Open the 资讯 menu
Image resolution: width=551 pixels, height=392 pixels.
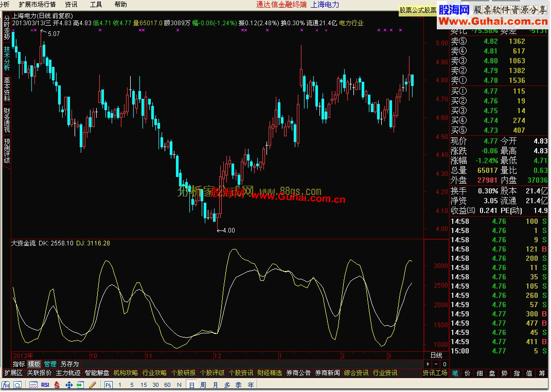(71, 4)
